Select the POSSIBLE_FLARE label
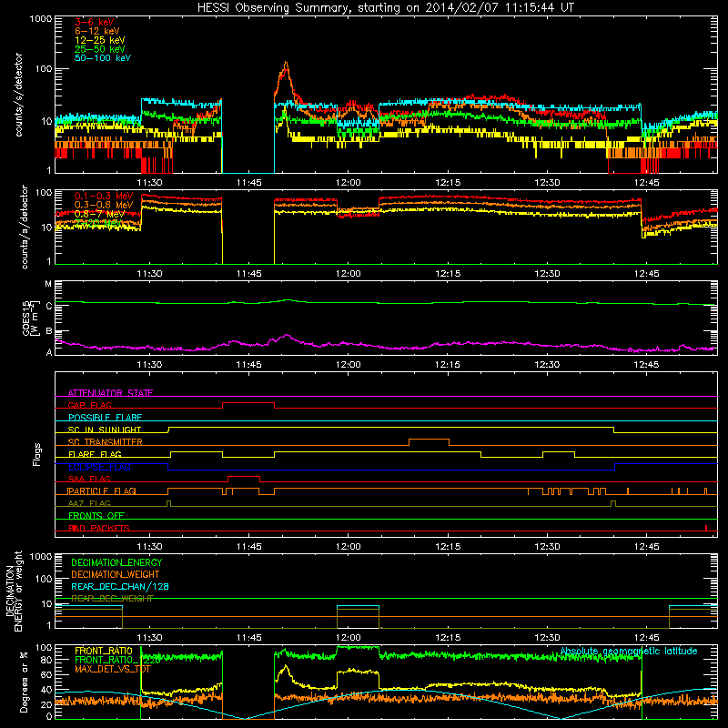This screenshot has width=728, height=728. (105, 418)
